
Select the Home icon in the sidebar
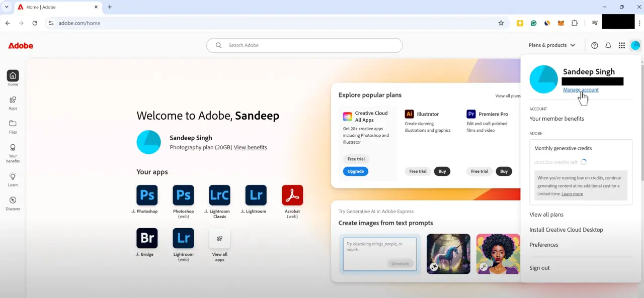[13, 76]
